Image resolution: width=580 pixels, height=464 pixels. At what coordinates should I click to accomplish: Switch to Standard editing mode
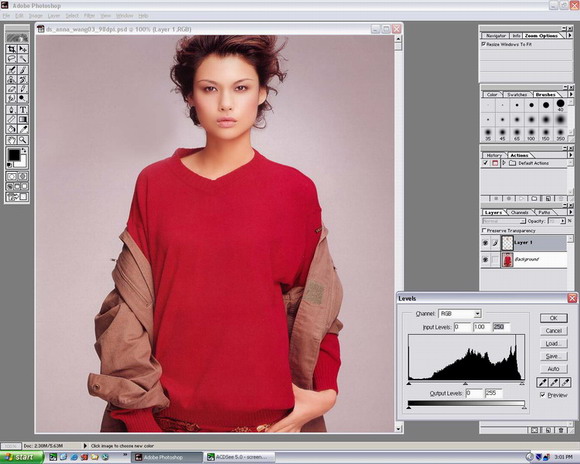click(x=11, y=176)
